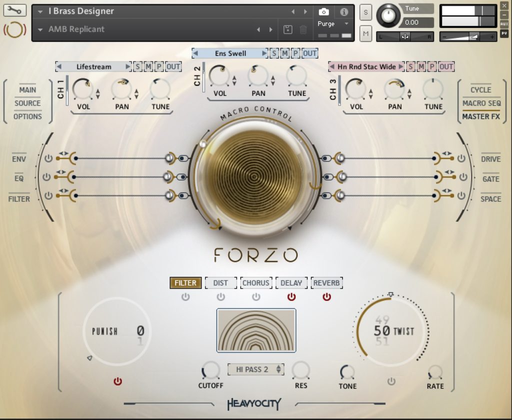Screen dimensions: 512x420
Task: Click channel 3 OUT button
Action: coord(446,66)
